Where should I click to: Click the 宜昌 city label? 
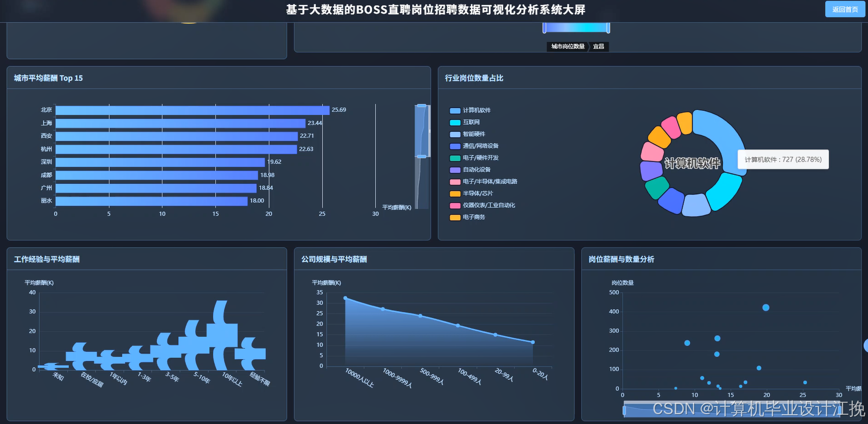pos(599,47)
